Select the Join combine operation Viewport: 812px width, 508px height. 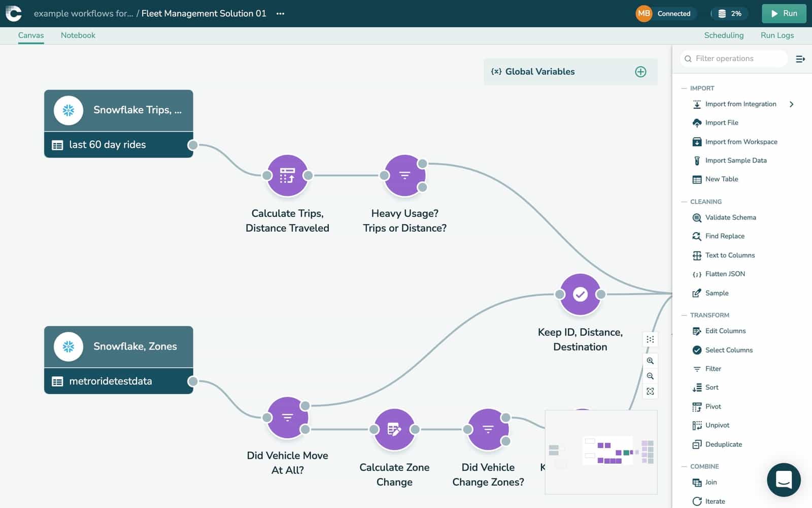(711, 482)
